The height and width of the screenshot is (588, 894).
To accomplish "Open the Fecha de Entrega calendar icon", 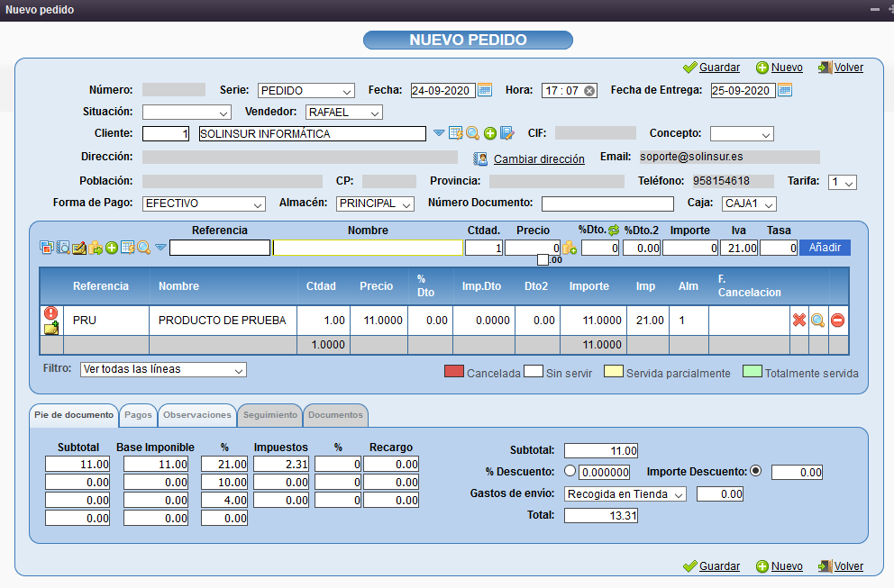I will click(785, 90).
